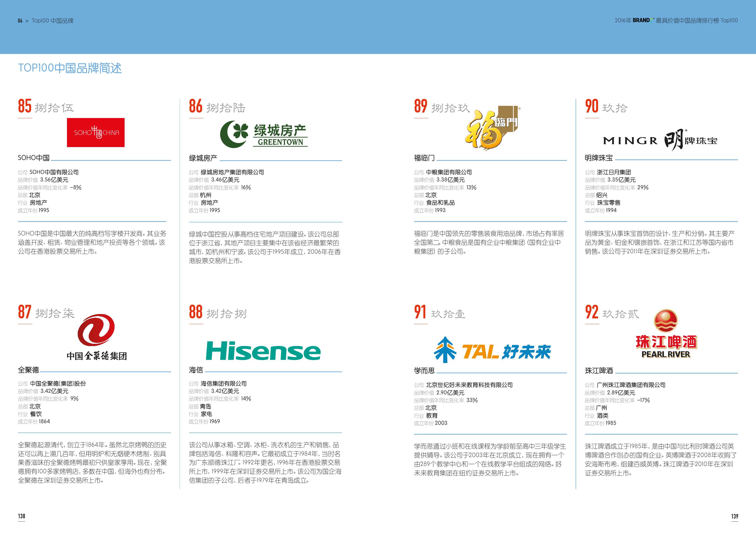The height and width of the screenshot is (535, 756).
Task: Select brand value 3.46亿美元
Action: click(225, 180)
